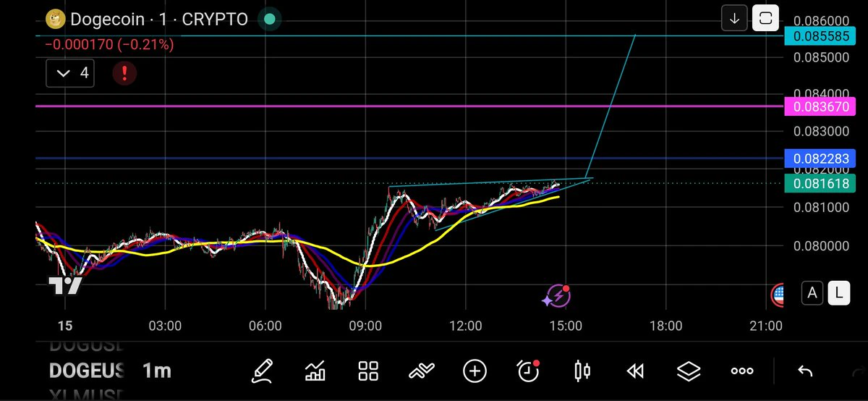Click the TradingView logo on chart
The width and height of the screenshot is (868, 401).
tap(65, 286)
